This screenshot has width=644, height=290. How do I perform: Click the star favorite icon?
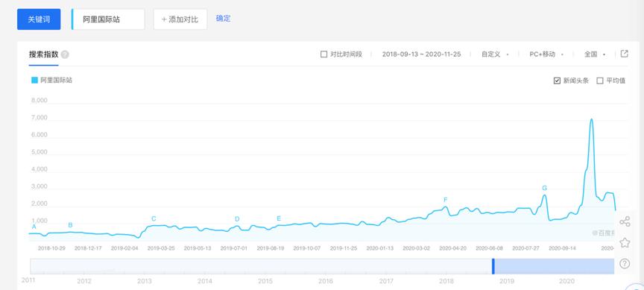pyautogui.click(x=625, y=242)
